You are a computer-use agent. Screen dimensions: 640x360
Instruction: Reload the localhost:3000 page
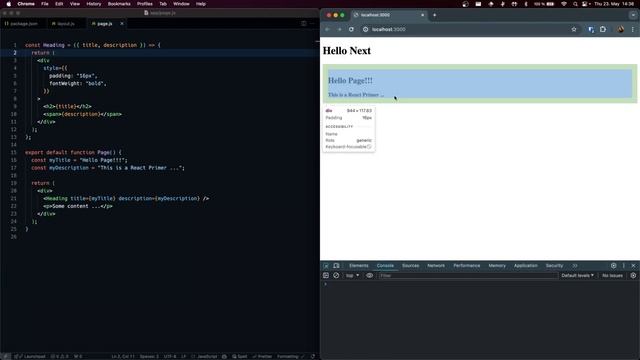(351, 29)
